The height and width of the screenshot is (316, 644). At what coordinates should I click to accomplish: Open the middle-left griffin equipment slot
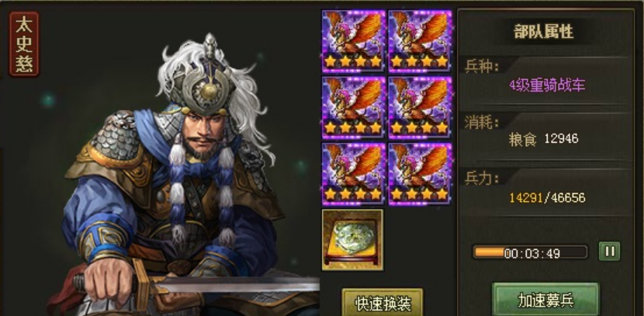coord(354,108)
